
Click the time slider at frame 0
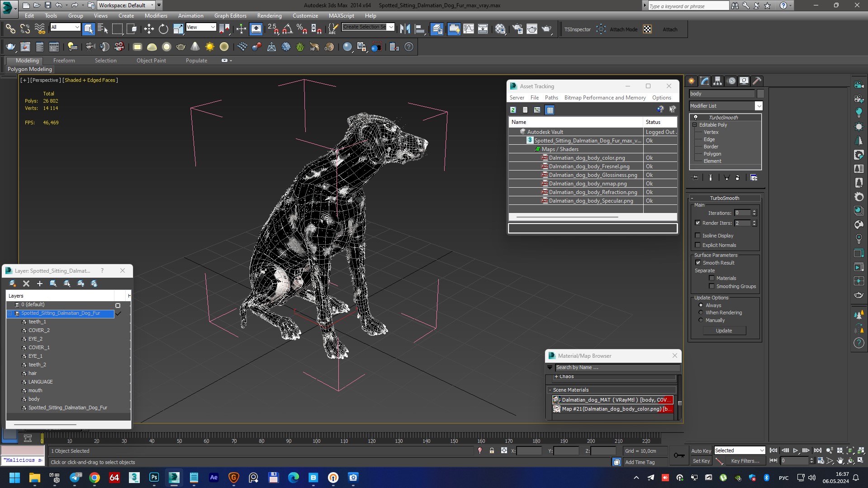[x=42, y=439]
